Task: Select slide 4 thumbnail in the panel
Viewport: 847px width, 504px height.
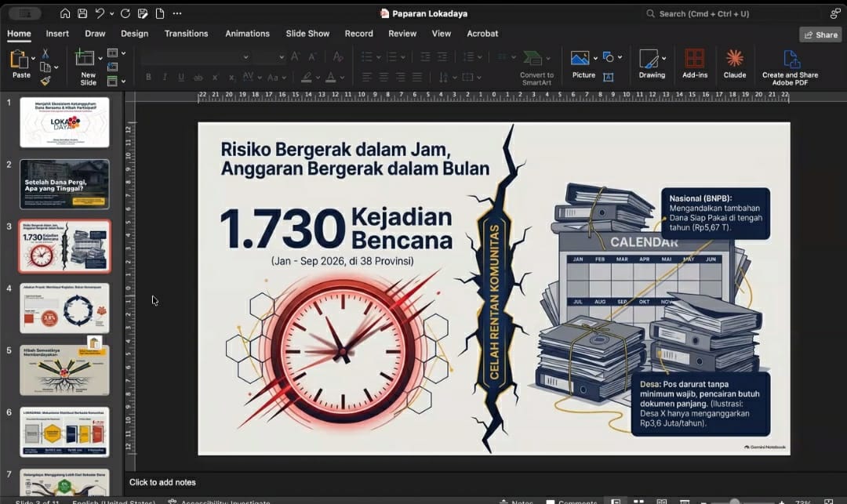Action: pyautogui.click(x=64, y=308)
